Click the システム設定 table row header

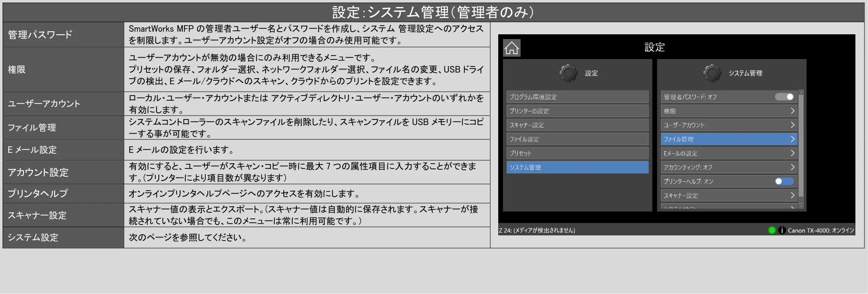[x=63, y=238]
